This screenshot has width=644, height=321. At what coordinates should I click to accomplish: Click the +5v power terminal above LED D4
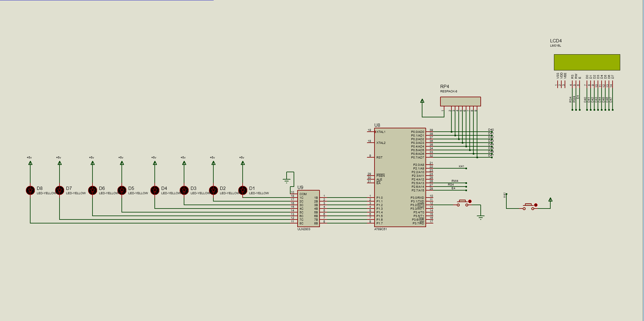(x=155, y=163)
